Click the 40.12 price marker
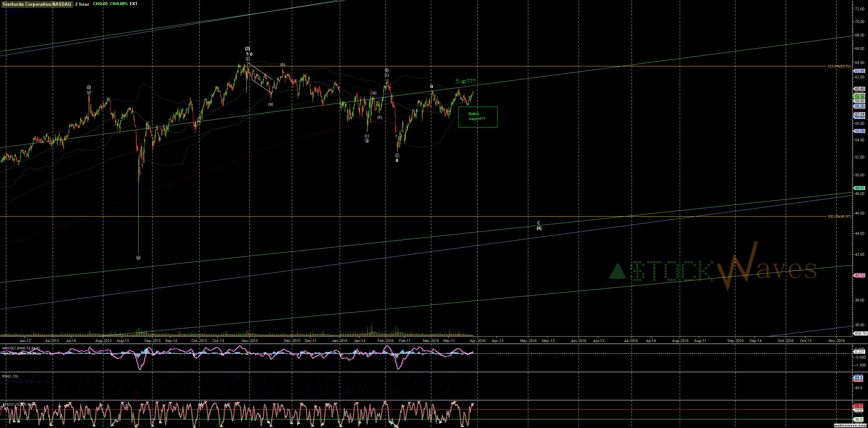 (859, 275)
